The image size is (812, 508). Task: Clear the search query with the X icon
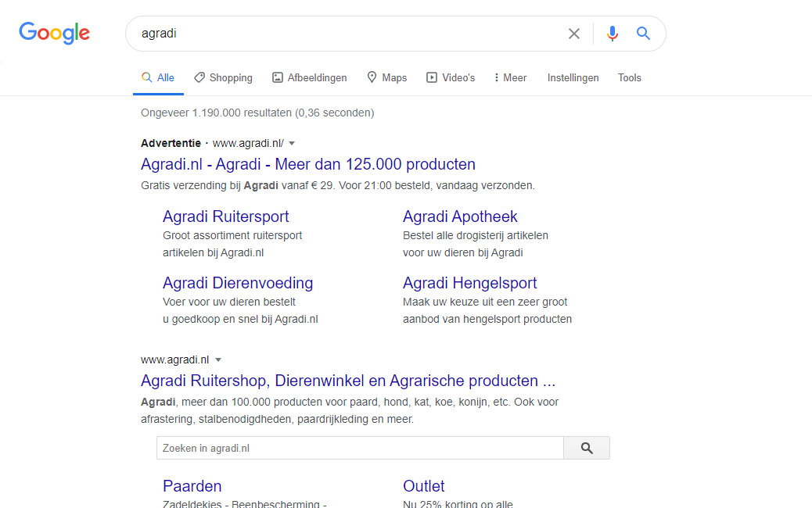click(573, 34)
